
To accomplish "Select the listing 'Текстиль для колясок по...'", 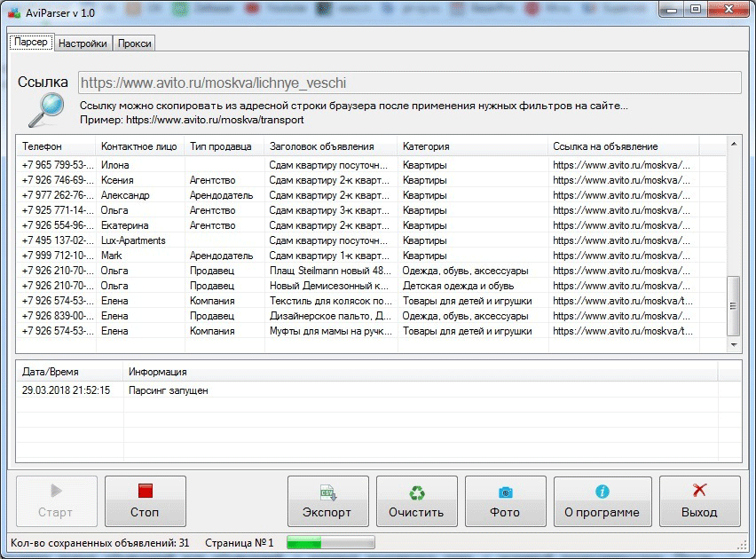I will (331, 301).
